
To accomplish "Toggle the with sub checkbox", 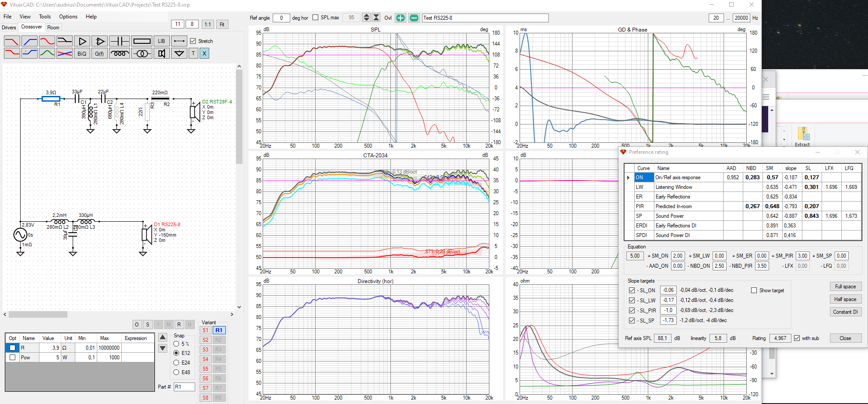I will tap(797, 338).
